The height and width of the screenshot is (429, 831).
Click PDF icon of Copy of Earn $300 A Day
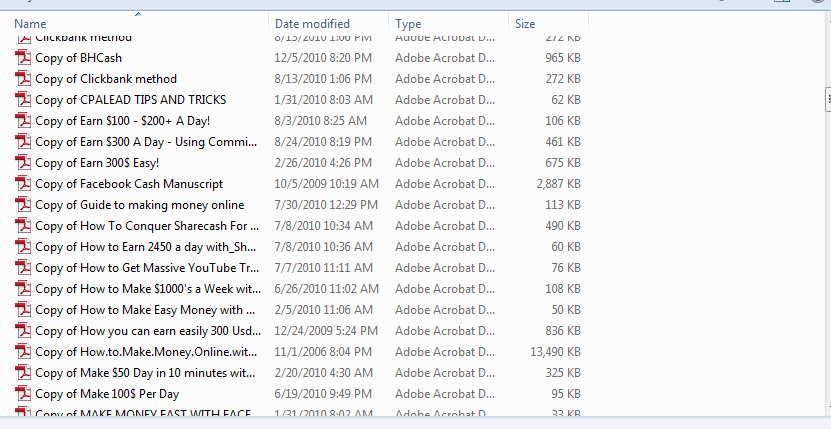tap(23, 142)
